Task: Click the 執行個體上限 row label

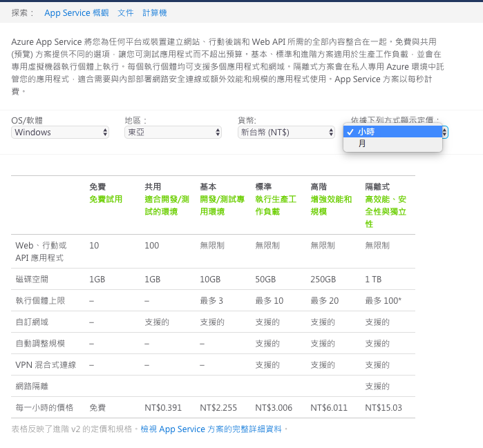Action: 40,300
